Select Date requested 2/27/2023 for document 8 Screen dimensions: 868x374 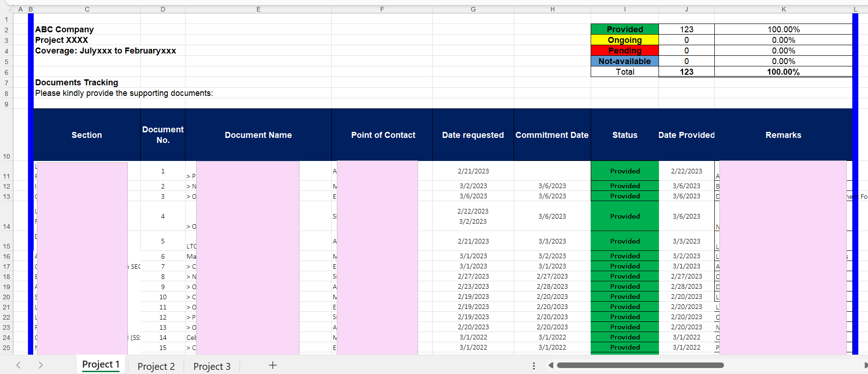pos(473,276)
